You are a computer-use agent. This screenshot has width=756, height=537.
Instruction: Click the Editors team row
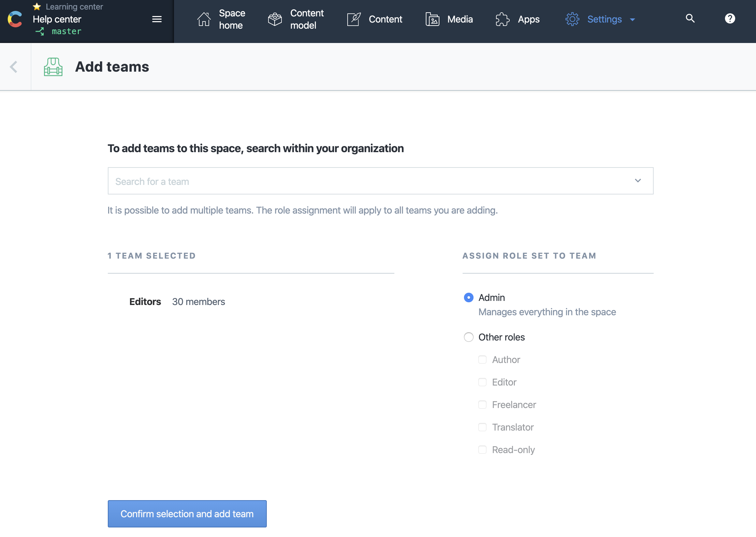pyautogui.click(x=177, y=302)
